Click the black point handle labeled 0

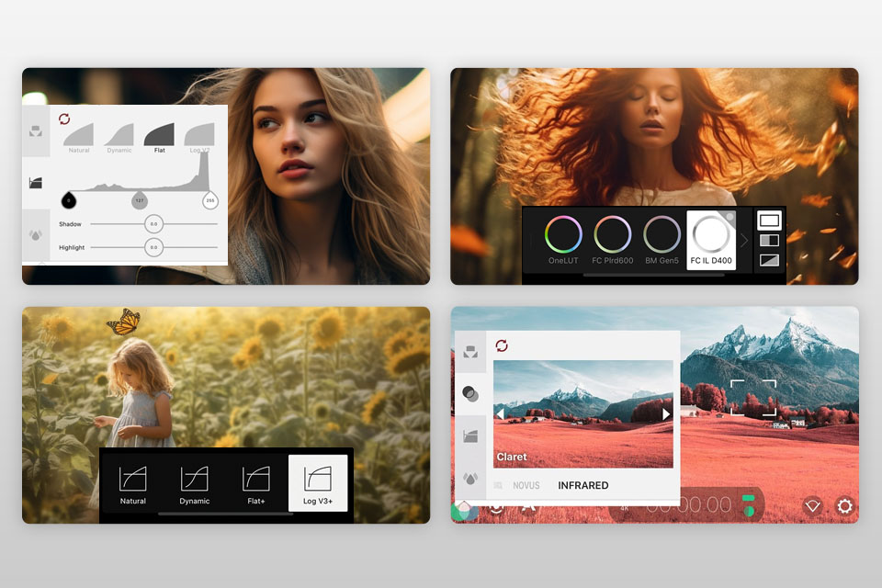point(69,199)
